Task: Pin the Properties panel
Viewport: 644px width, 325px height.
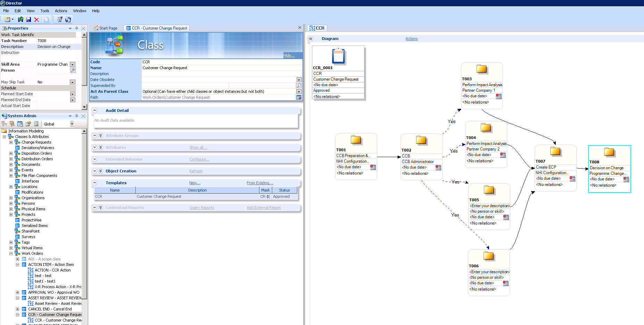Action: (x=77, y=29)
